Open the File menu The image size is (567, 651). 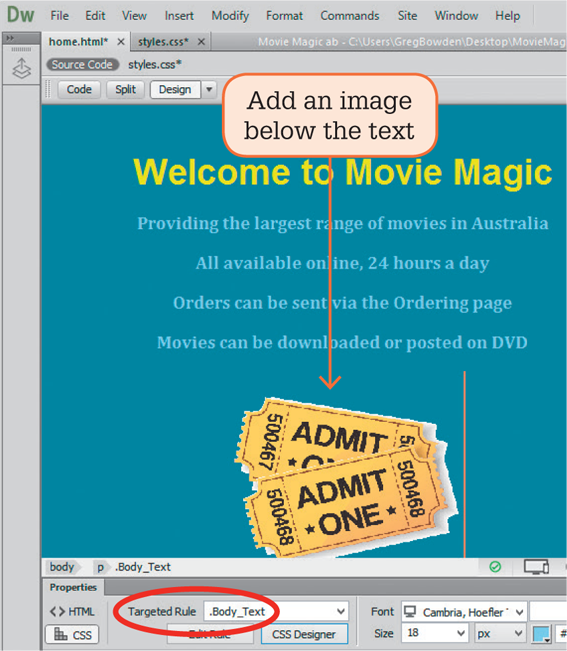click(59, 16)
